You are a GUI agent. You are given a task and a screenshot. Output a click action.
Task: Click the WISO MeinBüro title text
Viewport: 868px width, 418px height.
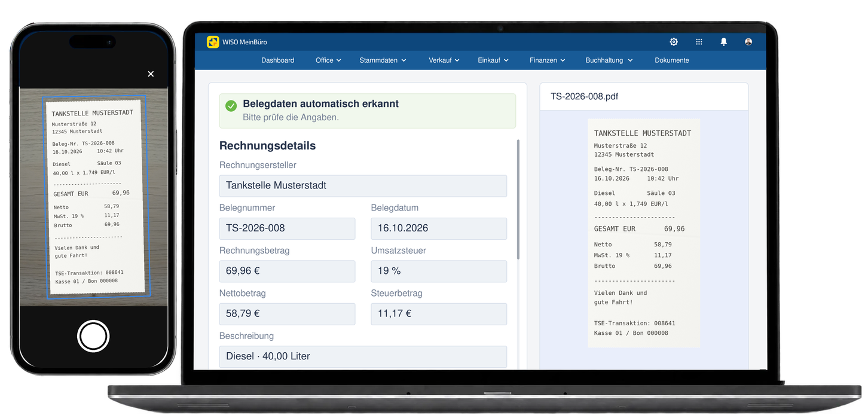pyautogui.click(x=244, y=42)
